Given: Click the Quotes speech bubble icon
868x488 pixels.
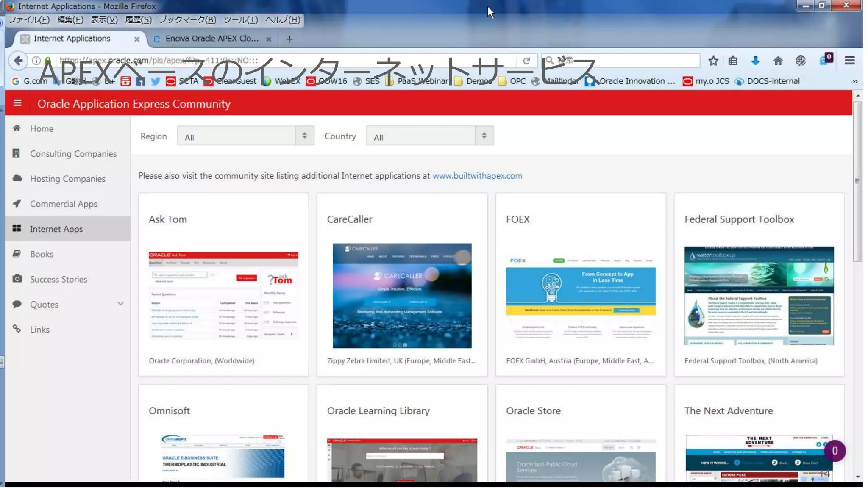Looking at the screenshot, I should coord(17,304).
